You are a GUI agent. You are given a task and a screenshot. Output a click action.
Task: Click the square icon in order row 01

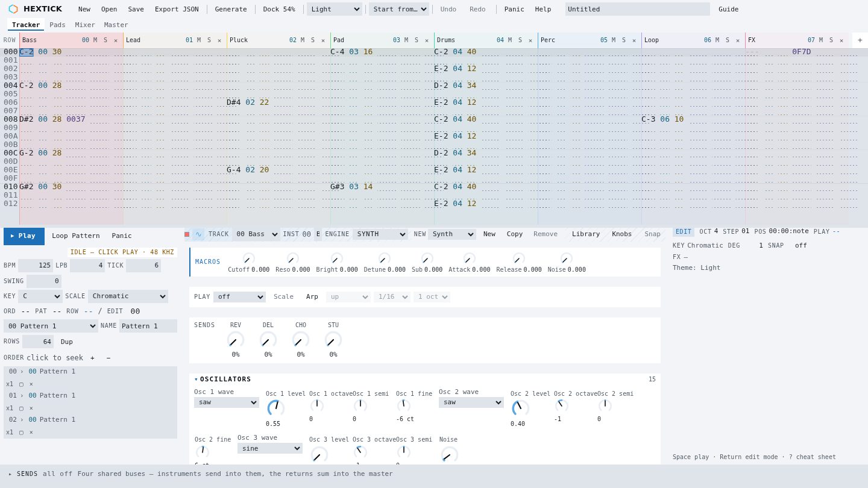click(x=21, y=408)
